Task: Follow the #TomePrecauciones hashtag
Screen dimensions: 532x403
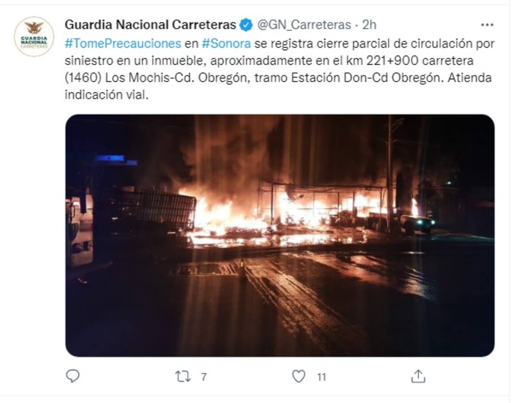Action: (123, 43)
